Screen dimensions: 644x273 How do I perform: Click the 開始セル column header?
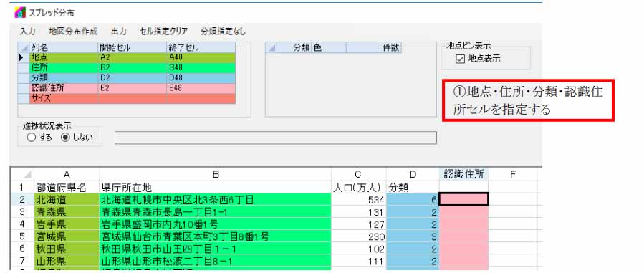[133, 47]
